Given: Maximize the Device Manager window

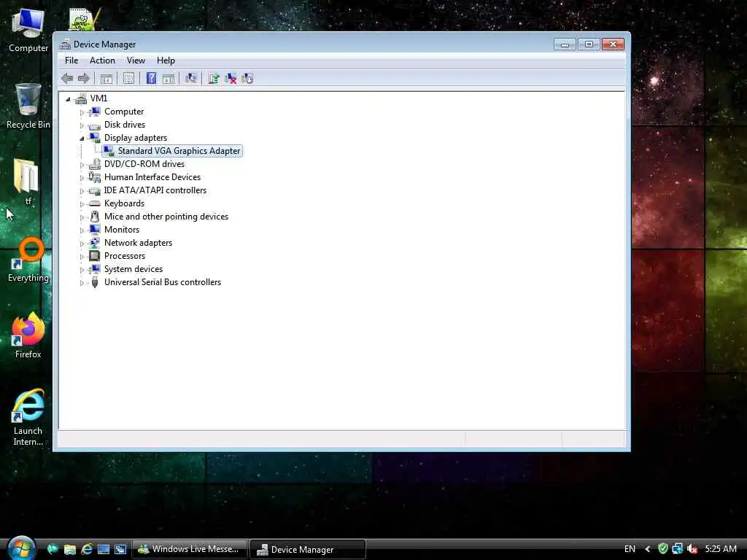Looking at the screenshot, I should tap(589, 44).
